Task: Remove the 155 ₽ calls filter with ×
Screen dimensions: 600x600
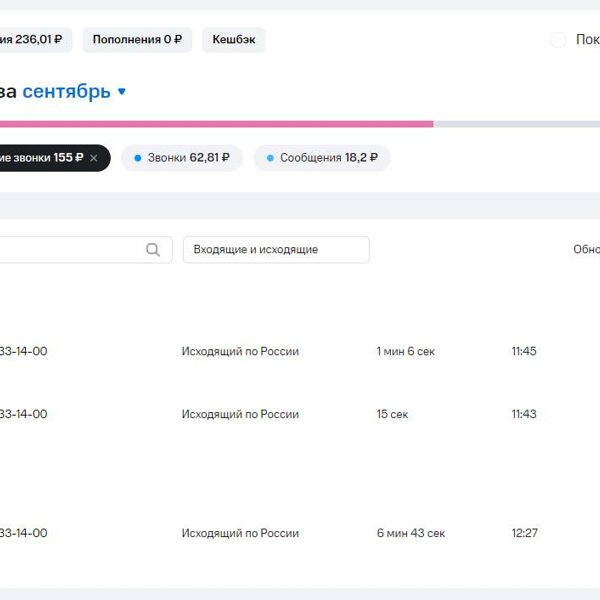Action: pyautogui.click(x=94, y=158)
